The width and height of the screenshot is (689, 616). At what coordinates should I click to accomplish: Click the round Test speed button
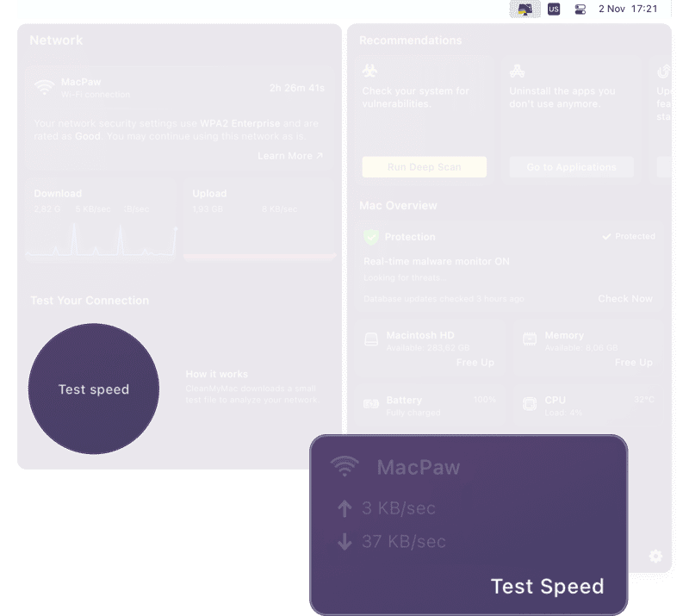click(x=94, y=389)
